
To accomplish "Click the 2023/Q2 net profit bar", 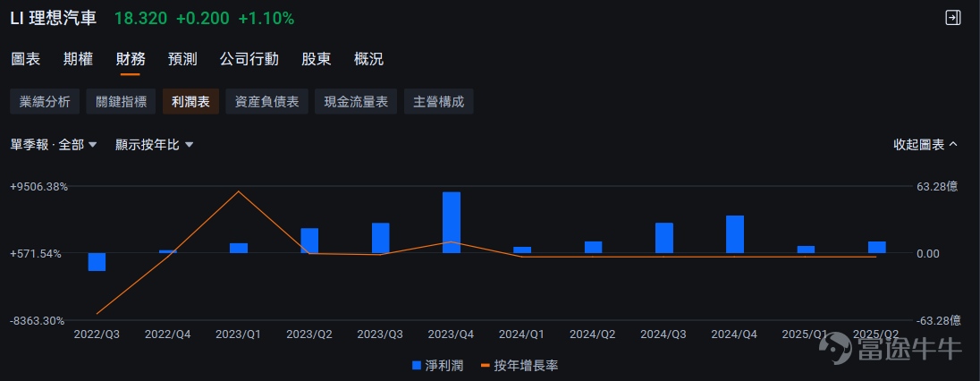I will click(309, 241).
